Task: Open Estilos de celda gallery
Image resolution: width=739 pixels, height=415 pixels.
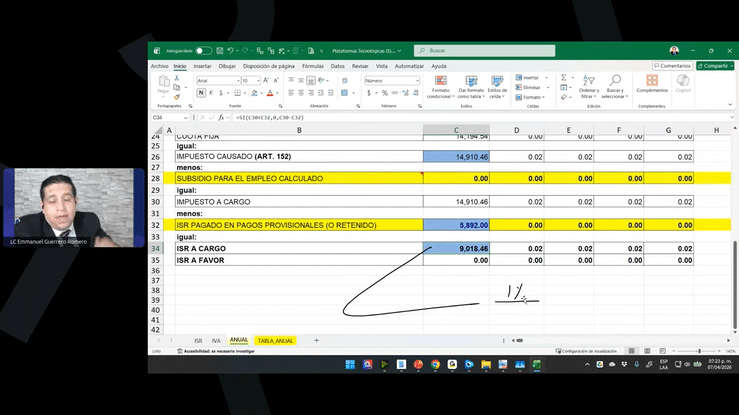Action: 497,87
